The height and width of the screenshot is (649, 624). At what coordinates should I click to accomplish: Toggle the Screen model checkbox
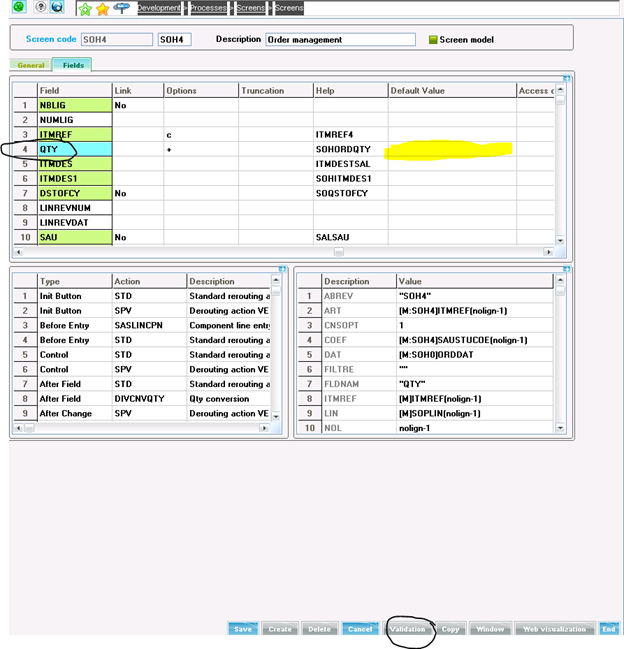pyautogui.click(x=433, y=40)
